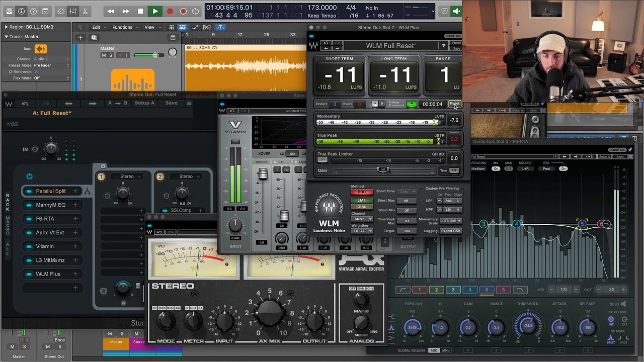This screenshot has width=644, height=362.
Task: Click the Rewind transport button
Action: (111, 11)
